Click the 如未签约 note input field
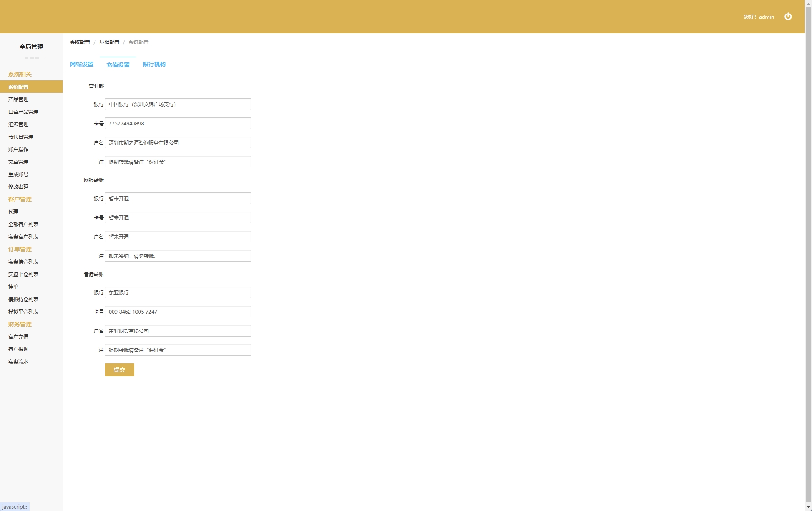The width and height of the screenshot is (812, 511). click(x=178, y=256)
